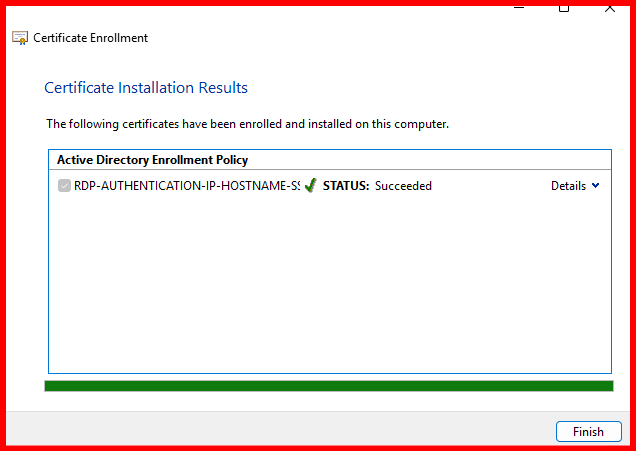Expand the Details chevron arrow
Image resolution: width=636 pixels, height=451 pixels.
(x=596, y=185)
